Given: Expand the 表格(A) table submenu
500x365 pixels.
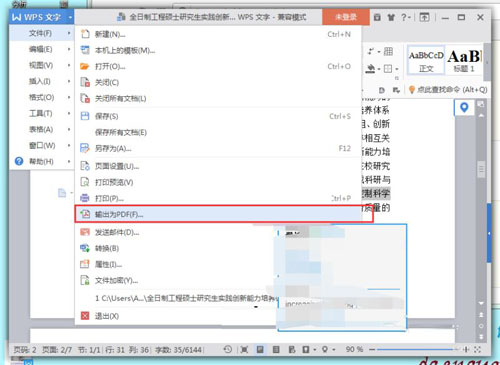Looking at the screenshot, I should pyautogui.click(x=42, y=129).
